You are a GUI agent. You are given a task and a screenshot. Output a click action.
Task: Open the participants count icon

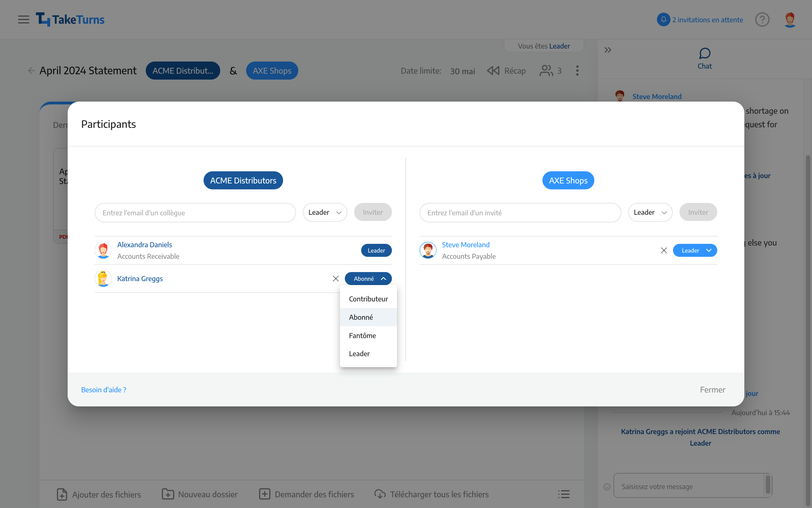546,71
